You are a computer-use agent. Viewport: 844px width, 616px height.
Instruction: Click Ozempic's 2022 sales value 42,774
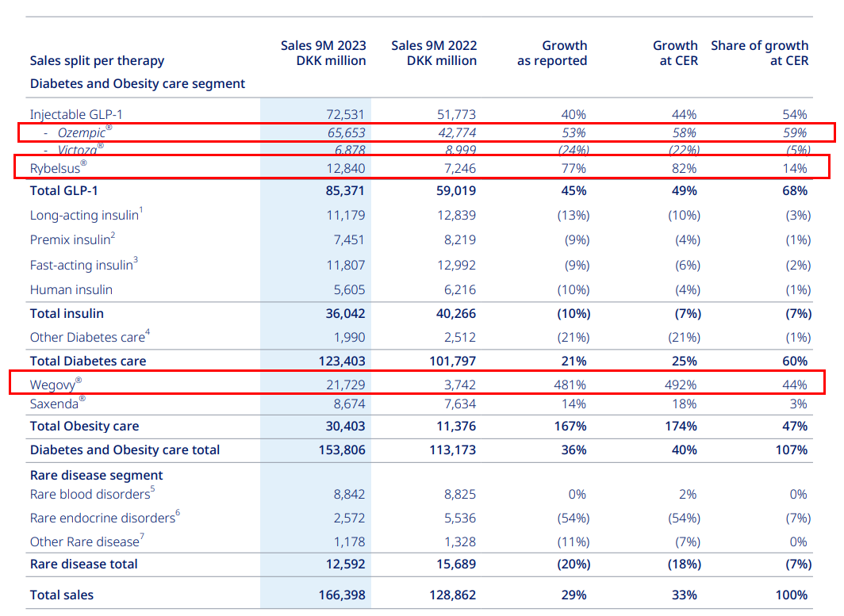pyautogui.click(x=457, y=133)
